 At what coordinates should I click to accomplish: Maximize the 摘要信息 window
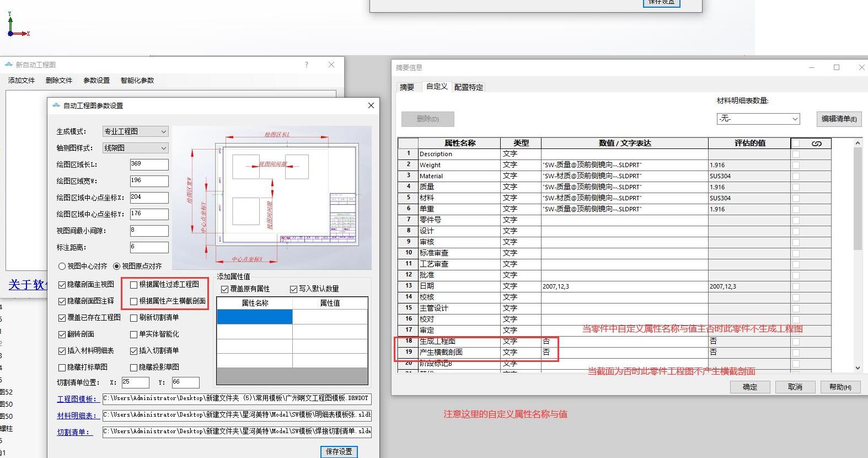(x=836, y=67)
